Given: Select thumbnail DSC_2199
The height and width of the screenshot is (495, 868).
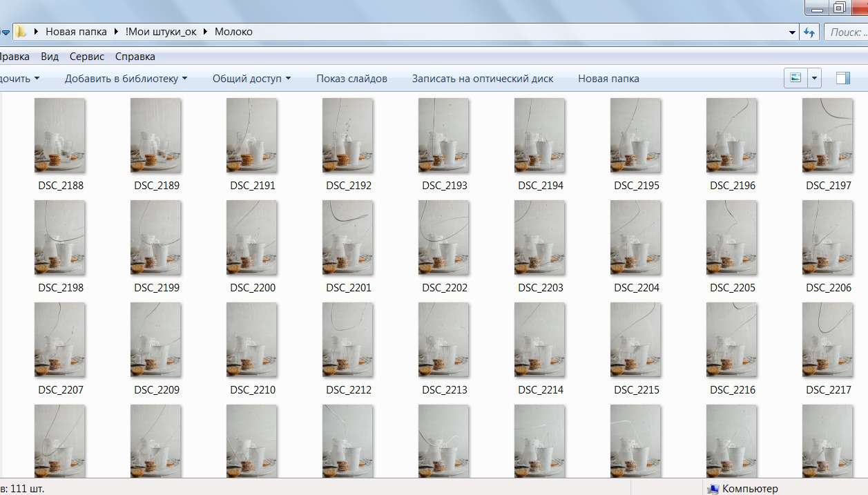Looking at the screenshot, I should pyautogui.click(x=156, y=237).
